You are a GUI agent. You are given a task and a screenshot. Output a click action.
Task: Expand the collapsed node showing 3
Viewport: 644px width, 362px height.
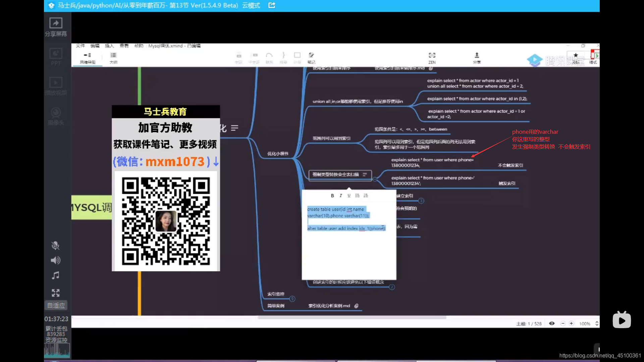[421, 201]
